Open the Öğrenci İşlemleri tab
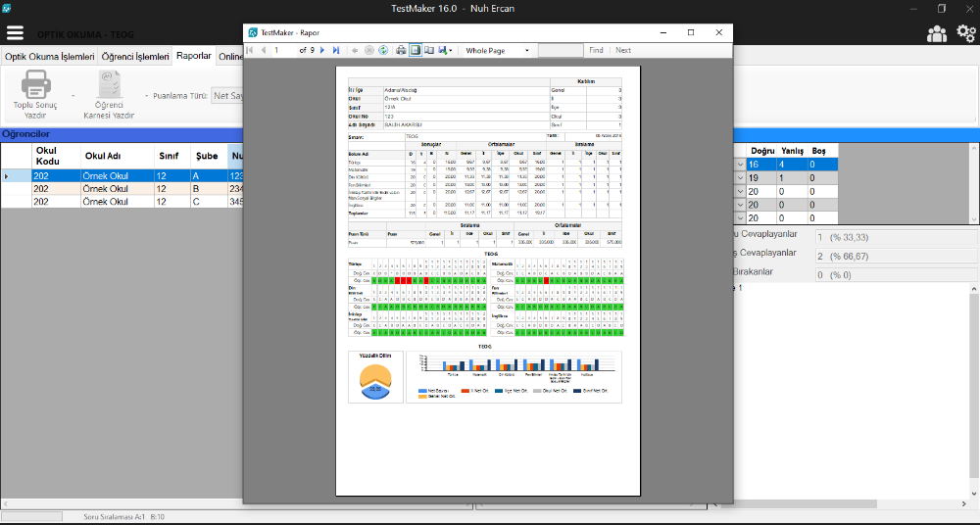 136,57
